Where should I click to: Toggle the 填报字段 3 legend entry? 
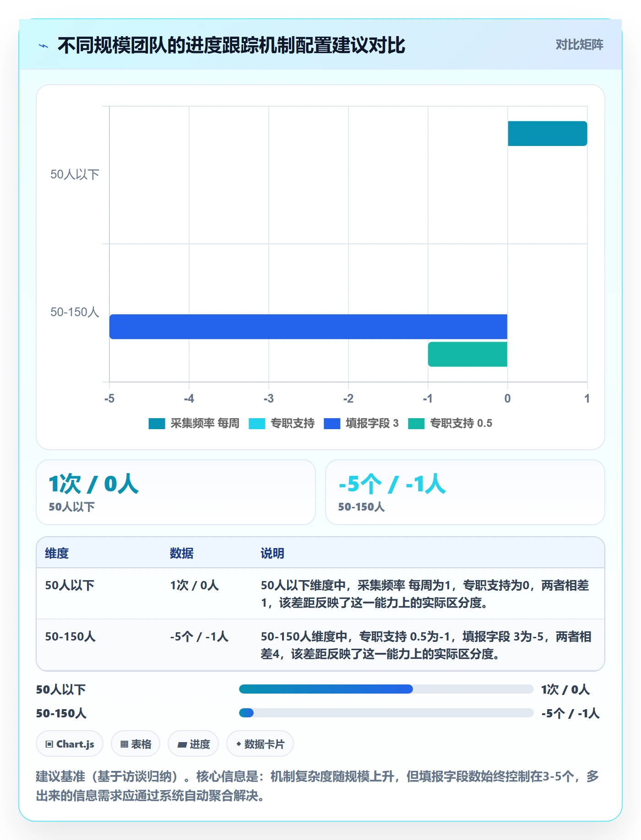361,424
